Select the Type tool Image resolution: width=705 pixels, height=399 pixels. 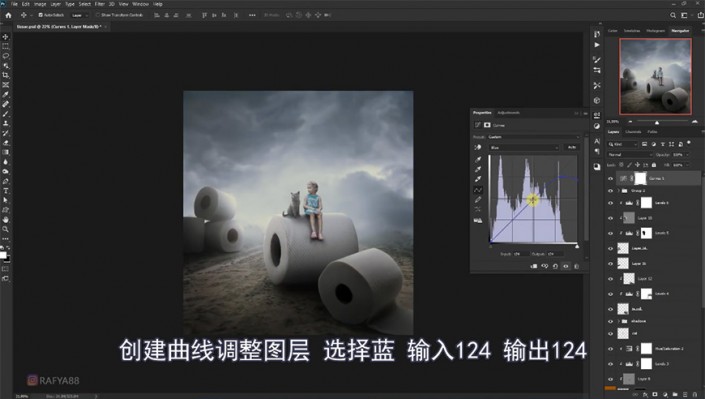[5, 191]
